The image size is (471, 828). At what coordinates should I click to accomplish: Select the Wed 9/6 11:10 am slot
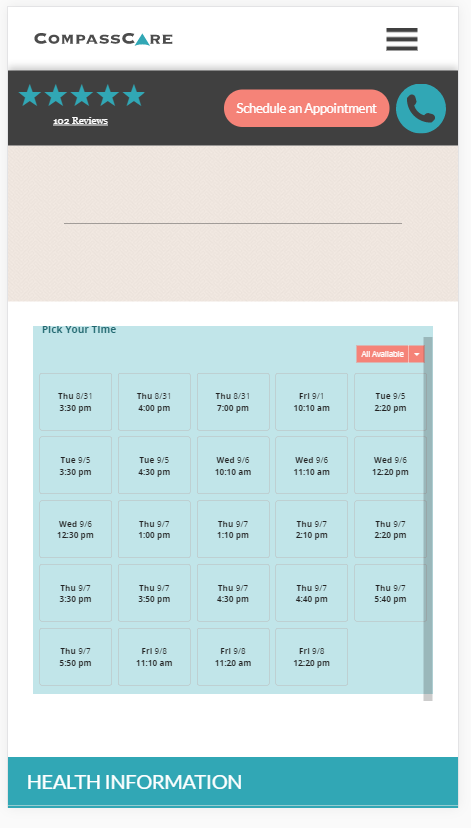312,465
